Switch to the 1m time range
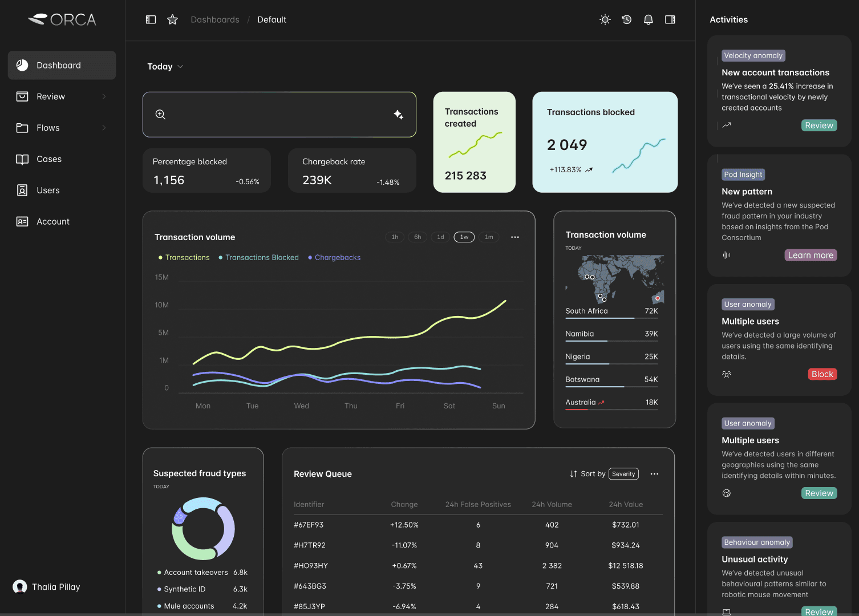The height and width of the screenshot is (616, 859). coord(488,237)
